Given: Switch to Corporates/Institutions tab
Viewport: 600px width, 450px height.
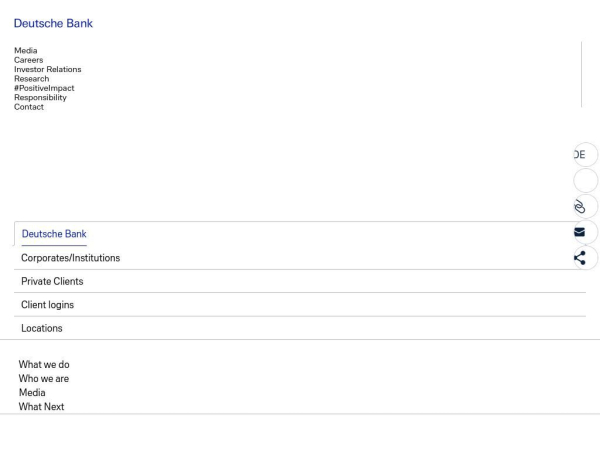Looking at the screenshot, I should tap(70, 258).
